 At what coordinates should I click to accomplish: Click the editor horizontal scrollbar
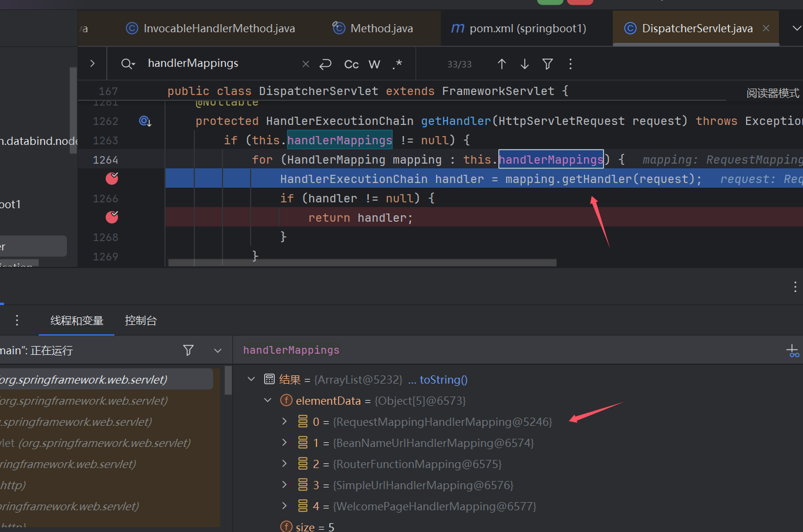(362, 263)
